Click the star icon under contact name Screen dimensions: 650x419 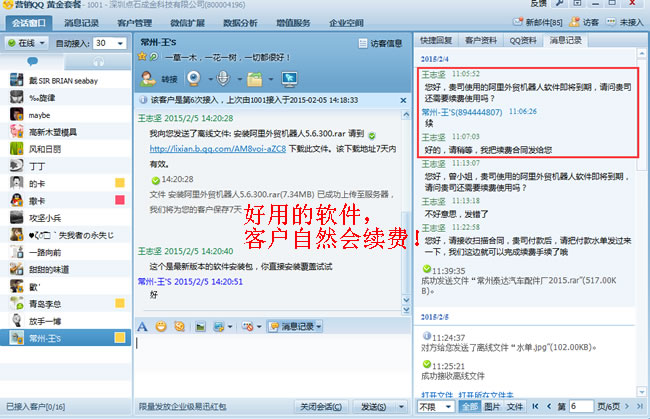[x=142, y=56]
